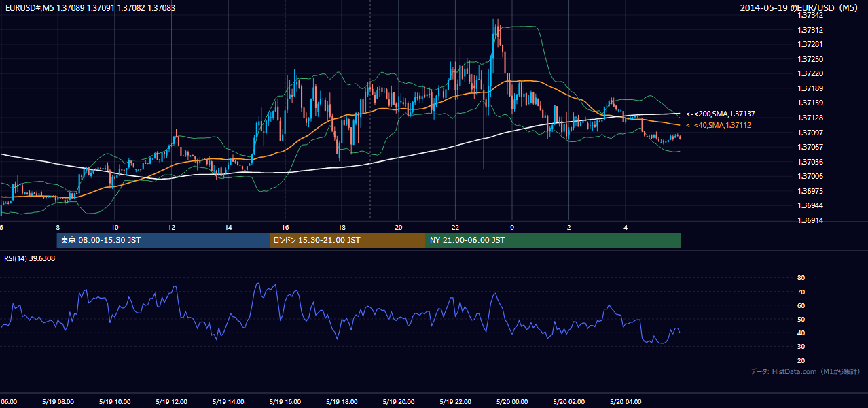
Task: Click price axis label 1.36944
Action: coord(810,205)
